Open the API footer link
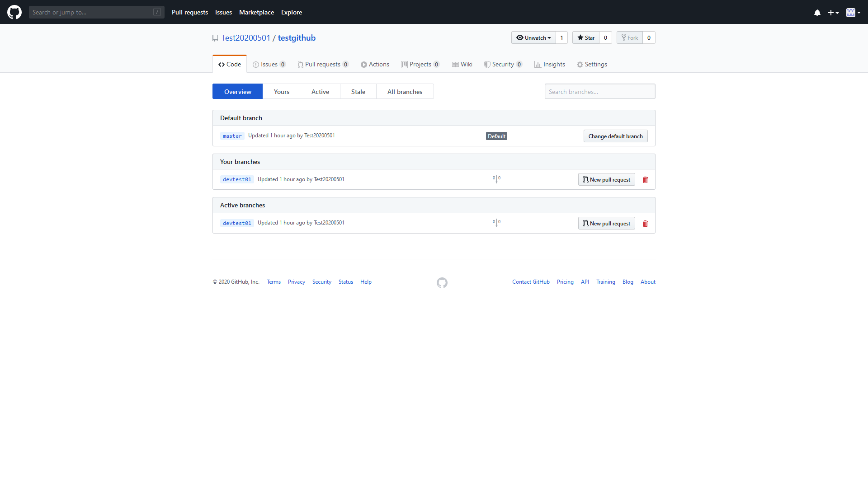868x496 pixels. point(585,282)
